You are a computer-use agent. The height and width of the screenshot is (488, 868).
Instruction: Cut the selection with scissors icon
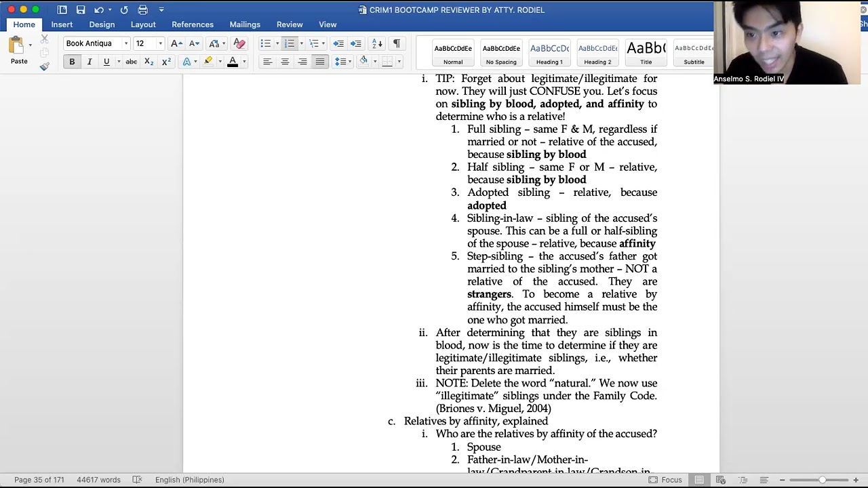coord(45,39)
